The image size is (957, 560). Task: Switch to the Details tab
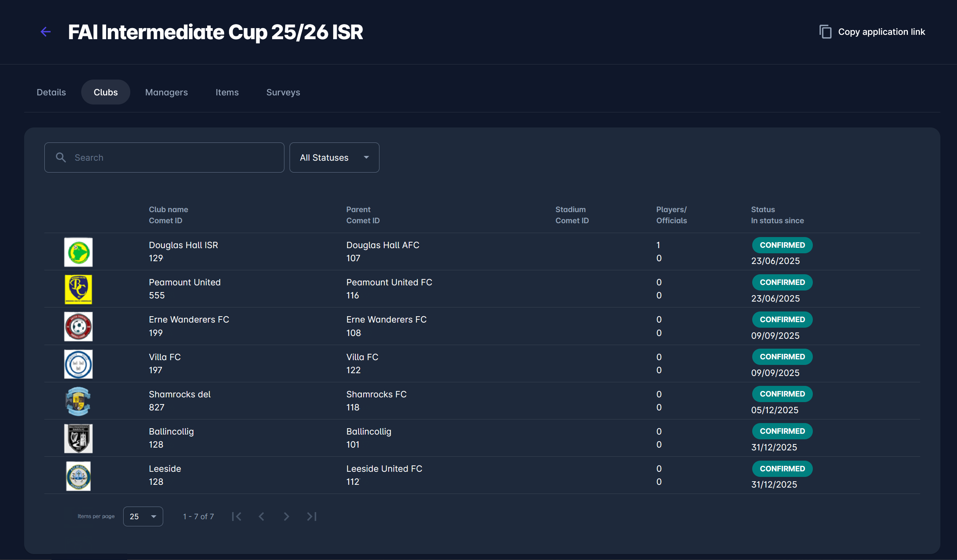coord(51,92)
